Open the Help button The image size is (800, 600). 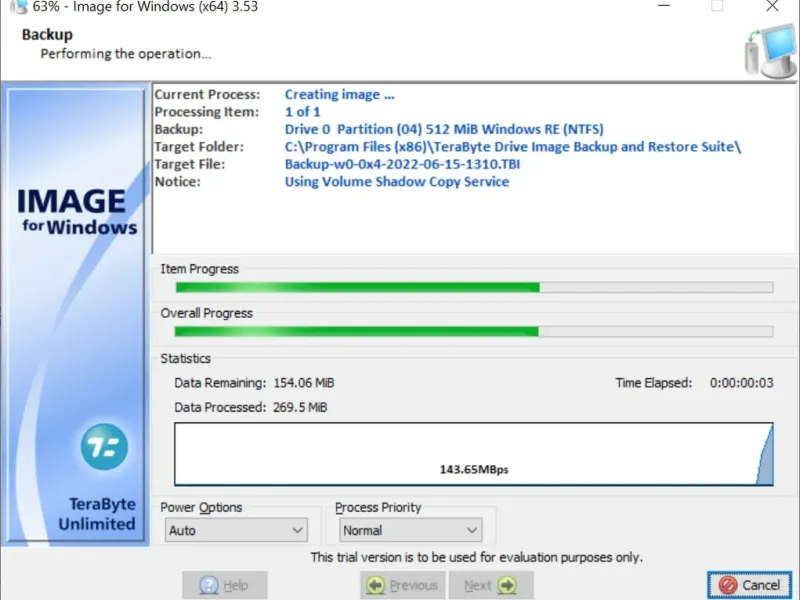pos(224,585)
